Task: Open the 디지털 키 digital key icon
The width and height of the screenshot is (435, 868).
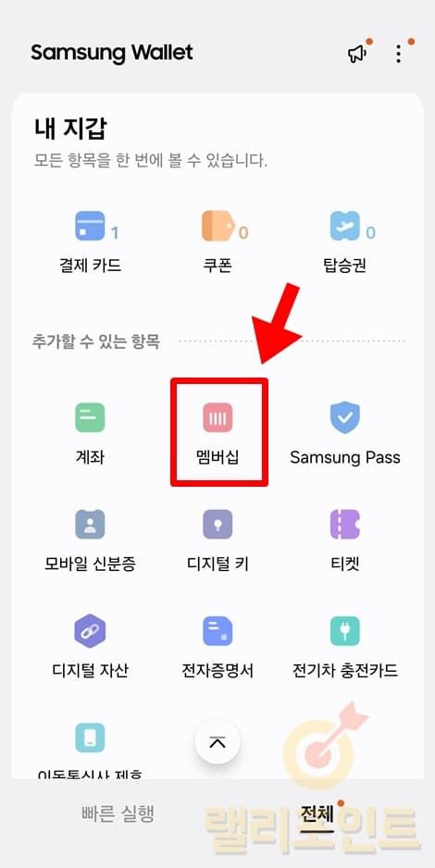Action: (x=217, y=525)
